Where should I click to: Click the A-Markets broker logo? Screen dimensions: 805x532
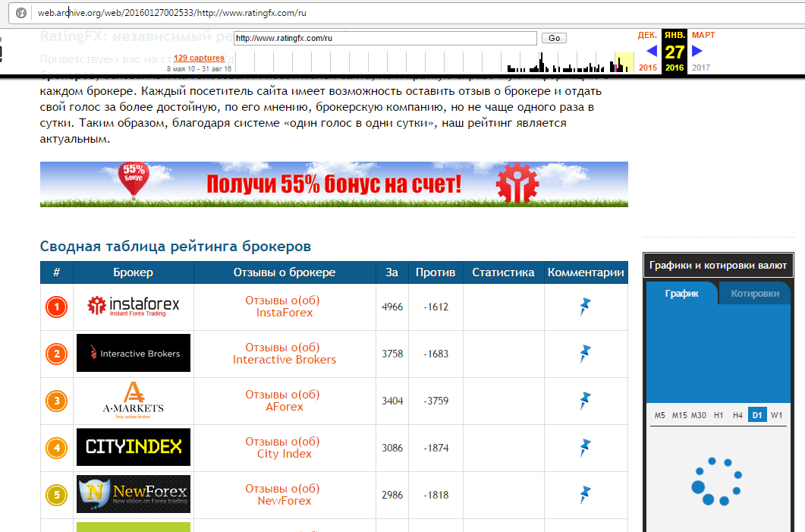point(134,400)
